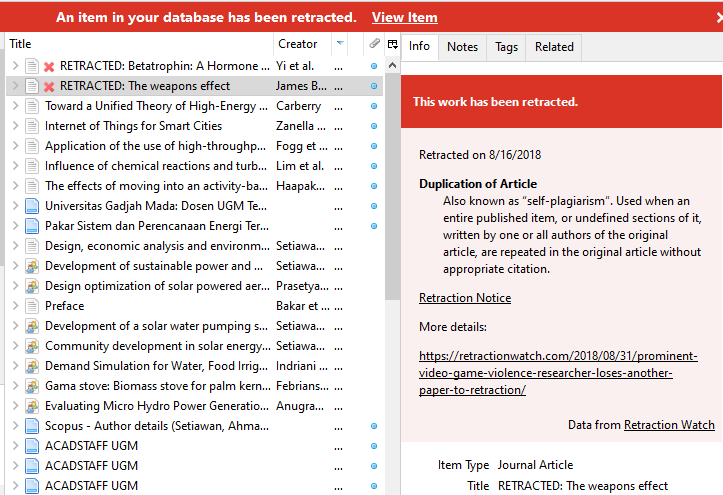723x495 pixels.
Task: Expand the Preface item row
Action: 15,306
